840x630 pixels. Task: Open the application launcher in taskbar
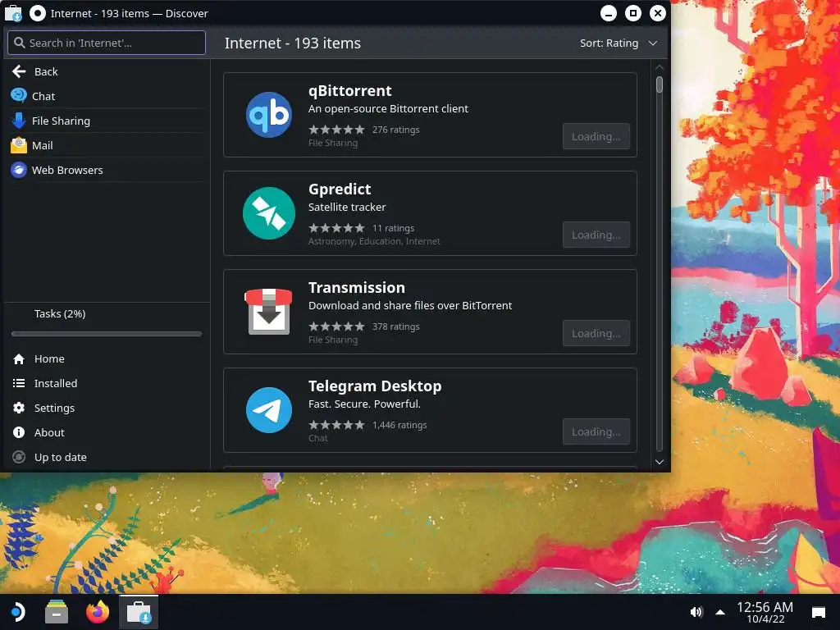pyautogui.click(x=18, y=612)
